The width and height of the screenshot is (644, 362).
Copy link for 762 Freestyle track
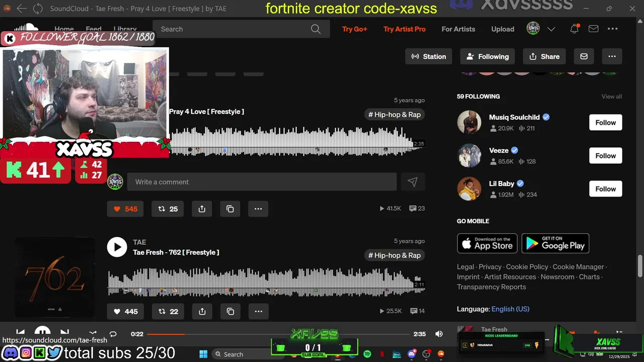pyautogui.click(x=230, y=311)
